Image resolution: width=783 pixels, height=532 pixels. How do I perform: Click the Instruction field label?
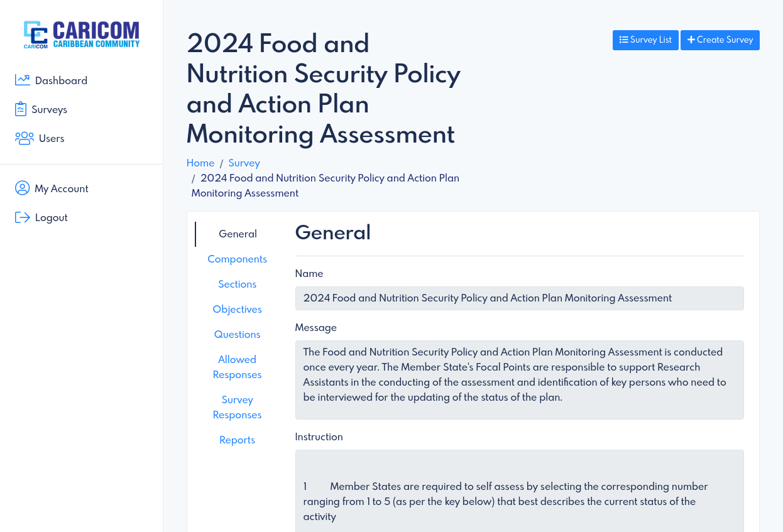[x=319, y=437]
